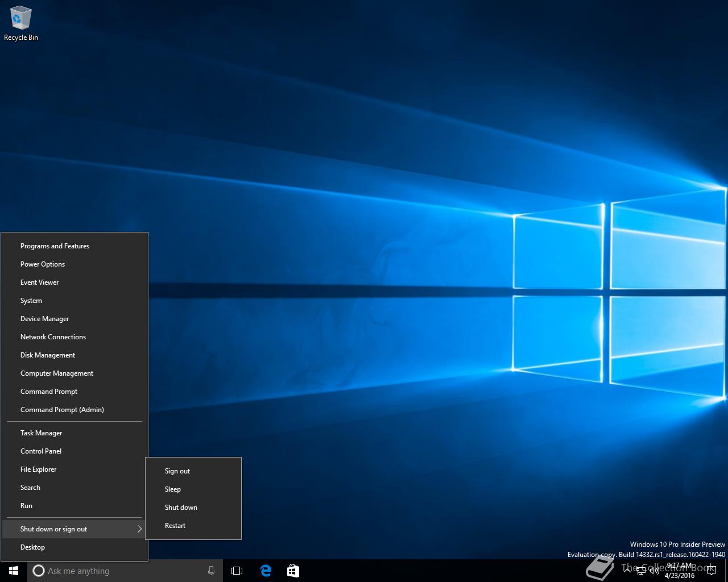Open the Store app from taskbar
Image resolution: width=728 pixels, height=582 pixels.
[x=293, y=571]
